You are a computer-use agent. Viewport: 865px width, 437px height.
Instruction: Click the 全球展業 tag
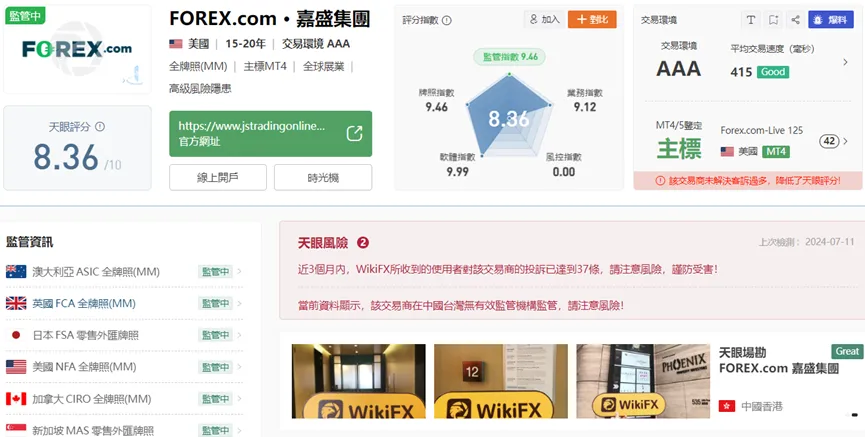click(323, 66)
